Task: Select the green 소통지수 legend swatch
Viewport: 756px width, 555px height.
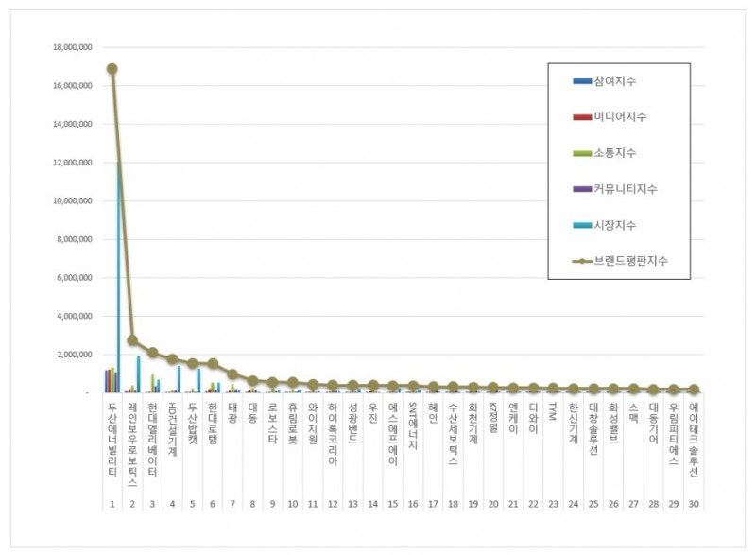Action: pyautogui.click(x=582, y=153)
